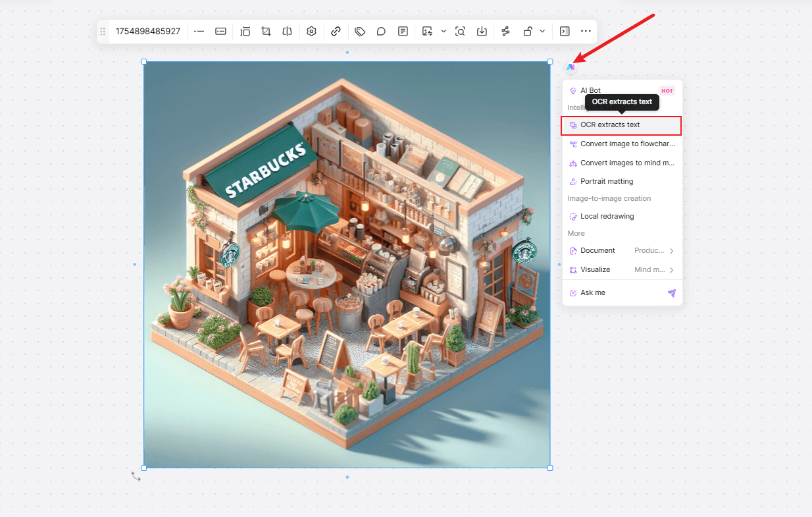Viewport: 812px width, 517px height.
Task: Click the rotate handle below the image corner
Action: coord(136,476)
